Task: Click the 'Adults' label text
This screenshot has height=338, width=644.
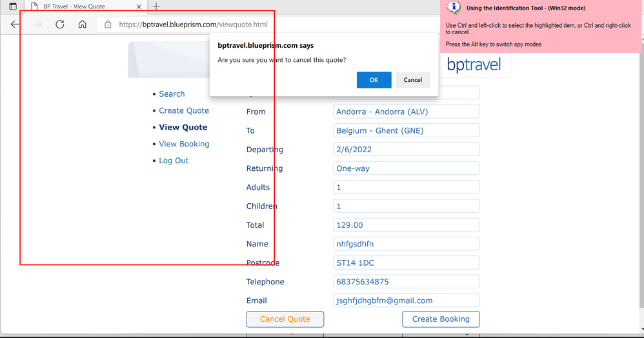Action: pyautogui.click(x=258, y=187)
